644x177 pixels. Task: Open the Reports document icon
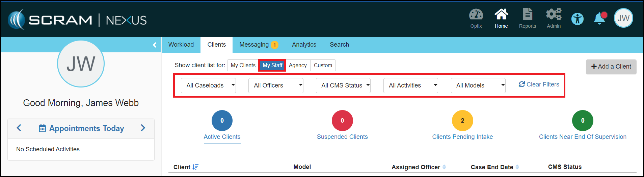(x=527, y=15)
